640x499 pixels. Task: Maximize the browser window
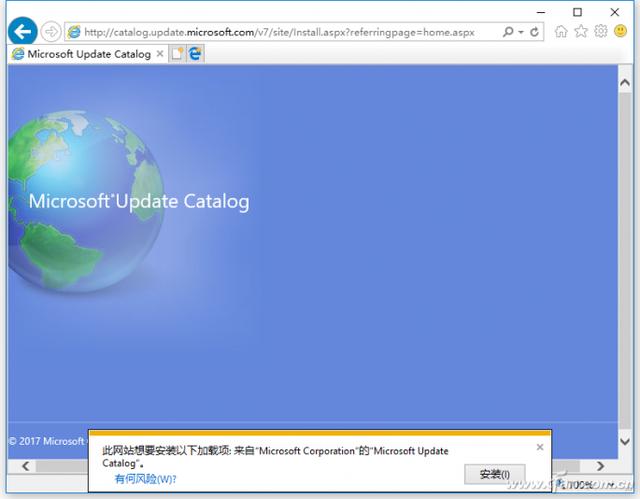(578, 12)
